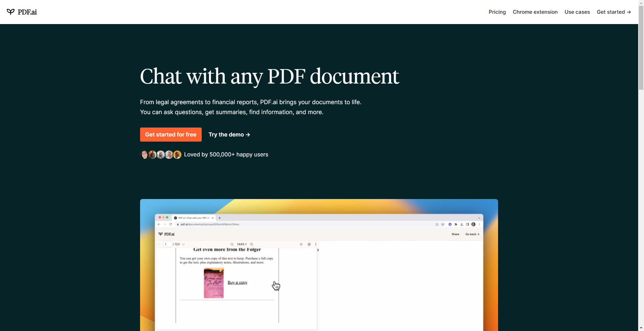Click the extensions puzzle icon in the demo browser

(x=456, y=224)
